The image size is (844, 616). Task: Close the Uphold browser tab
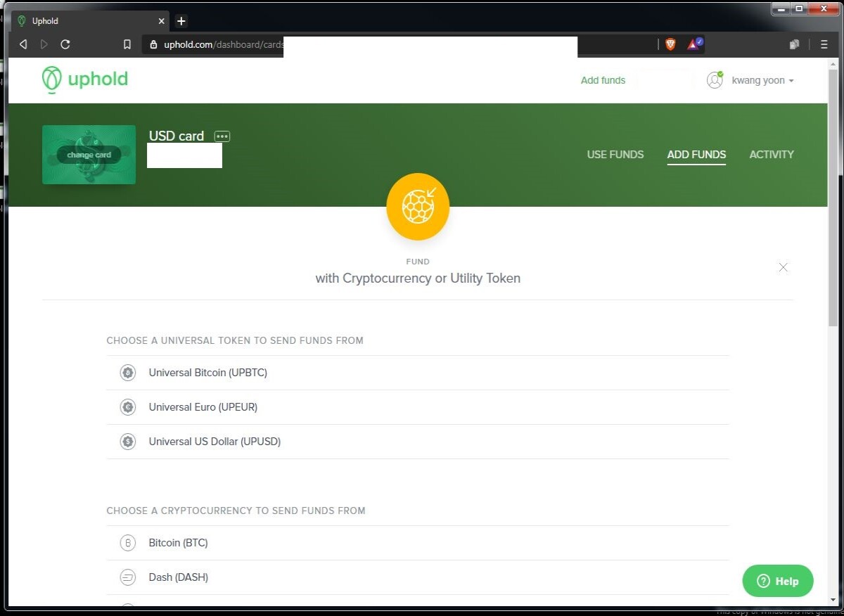pyautogui.click(x=161, y=21)
